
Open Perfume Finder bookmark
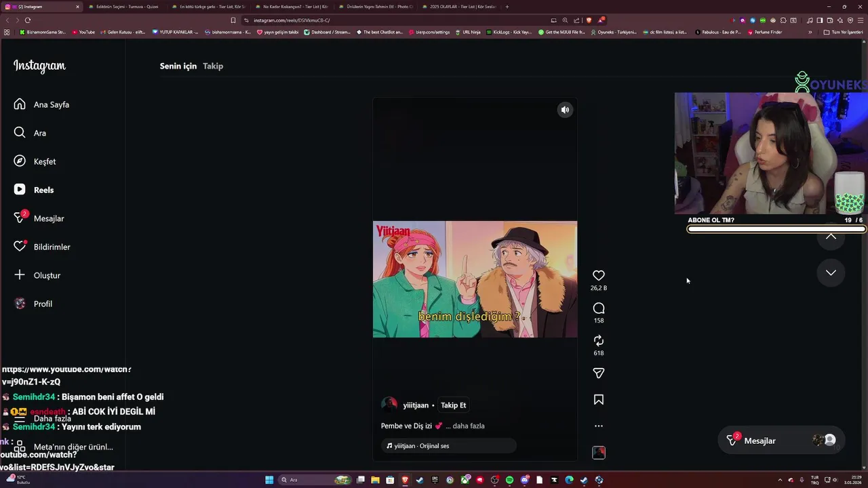point(764,32)
